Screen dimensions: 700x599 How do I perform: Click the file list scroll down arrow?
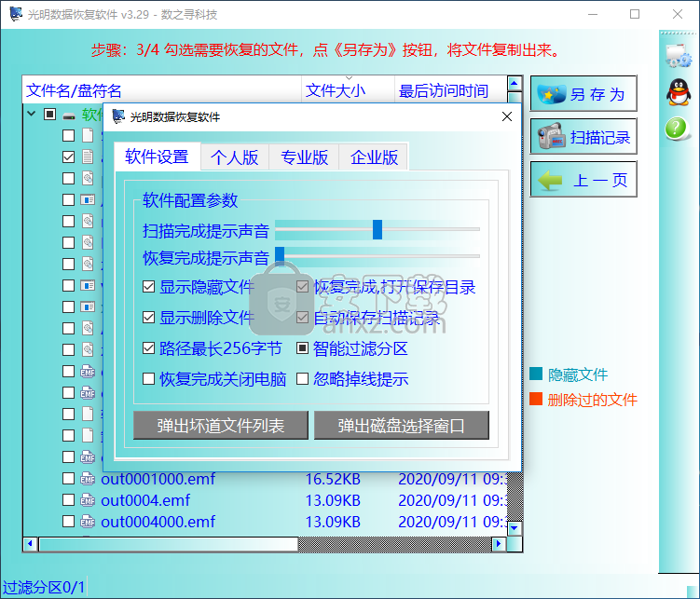(515, 528)
